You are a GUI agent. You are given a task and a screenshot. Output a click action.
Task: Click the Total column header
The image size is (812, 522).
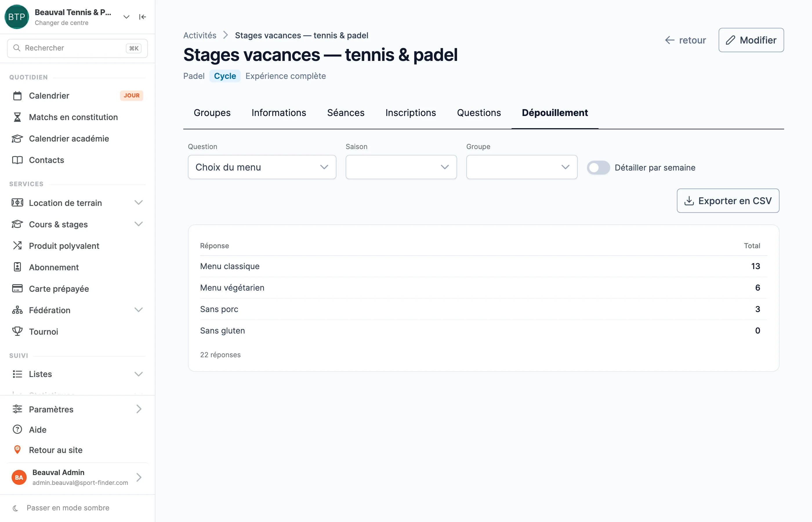[752, 246]
